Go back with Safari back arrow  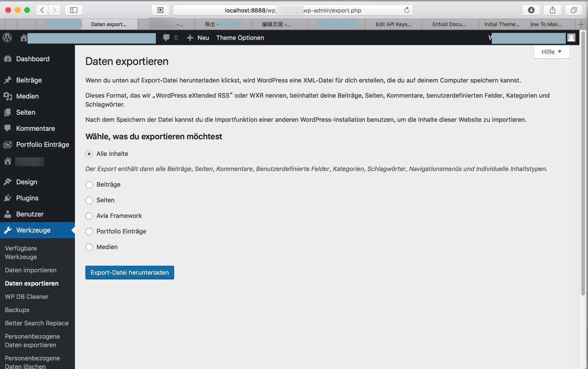coord(42,10)
